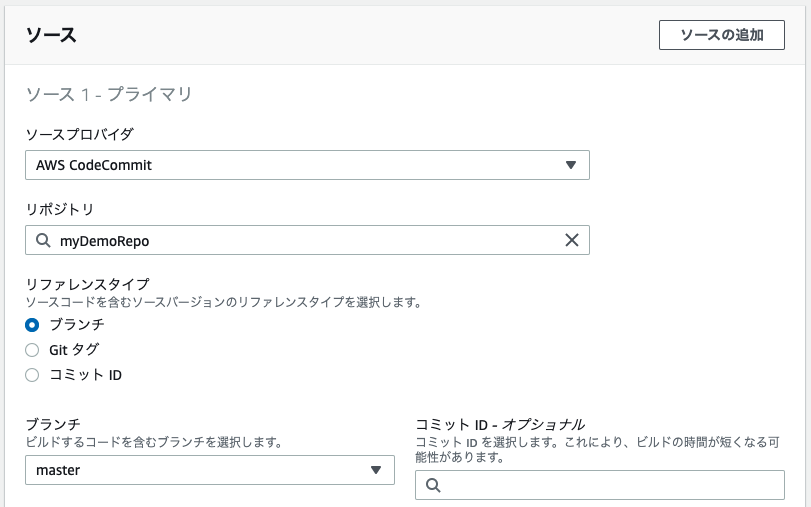This screenshot has height=507, width=811.
Task: Click the arrow icon on master dropdown
Action: point(376,470)
